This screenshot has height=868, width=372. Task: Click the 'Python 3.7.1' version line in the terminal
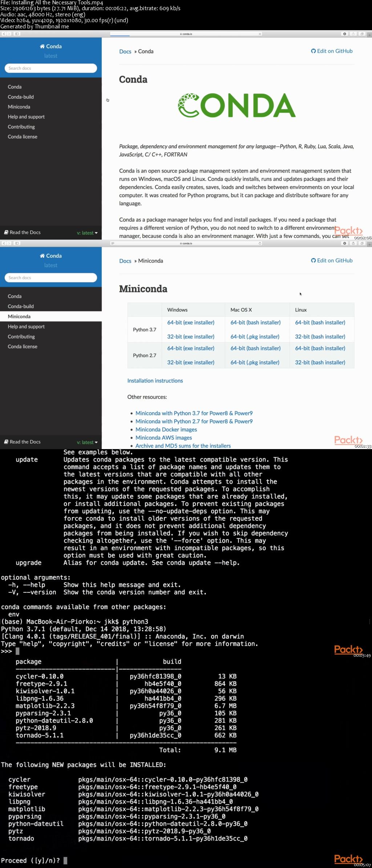pyautogui.click(x=84, y=629)
